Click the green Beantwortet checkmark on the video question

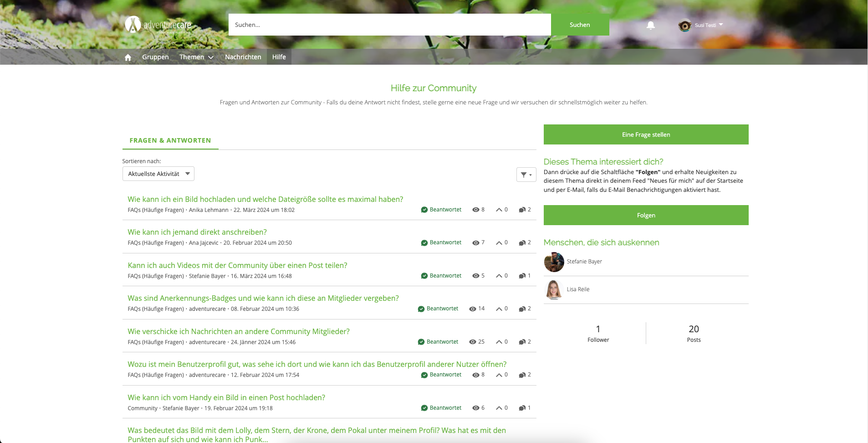click(x=424, y=276)
